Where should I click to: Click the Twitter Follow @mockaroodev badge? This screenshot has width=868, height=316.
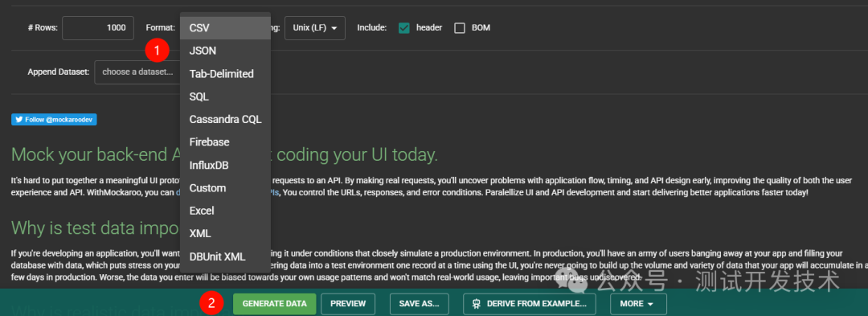click(x=55, y=120)
